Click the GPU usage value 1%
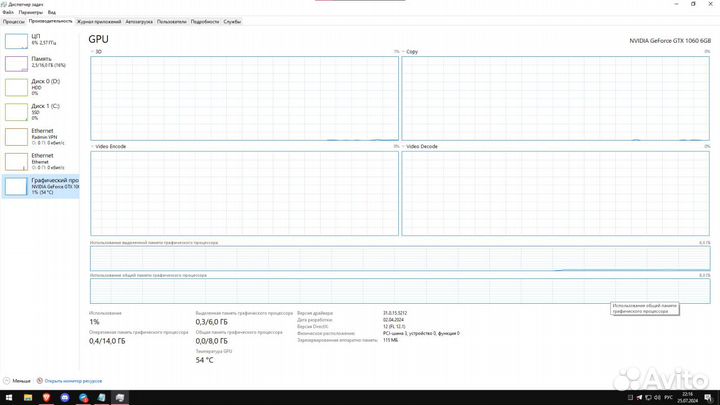Image resolution: width=720 pixels, height=405 pixels. [x=94, y=322]
